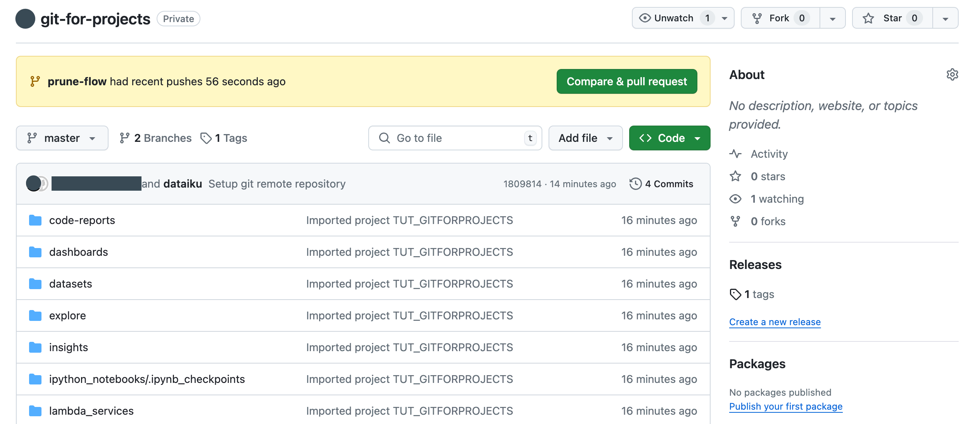Image resolution: width=980 pixels, height=424 pixels.
Task: Open the insights folder
Action: [69, 347]
